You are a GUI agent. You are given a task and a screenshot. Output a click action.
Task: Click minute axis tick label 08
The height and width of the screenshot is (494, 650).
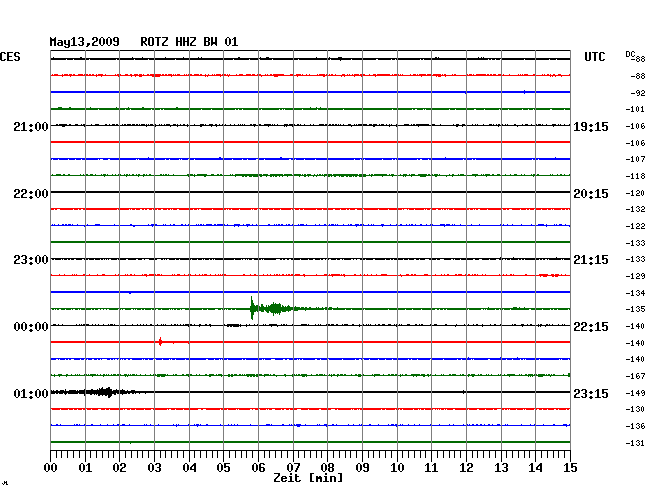[327, 468]
